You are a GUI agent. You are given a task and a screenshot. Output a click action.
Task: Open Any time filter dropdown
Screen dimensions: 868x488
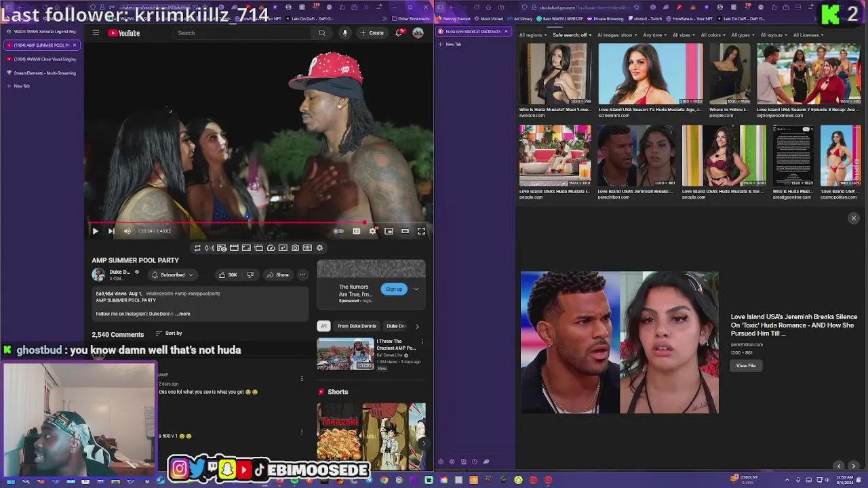click(x=654, y=35)
